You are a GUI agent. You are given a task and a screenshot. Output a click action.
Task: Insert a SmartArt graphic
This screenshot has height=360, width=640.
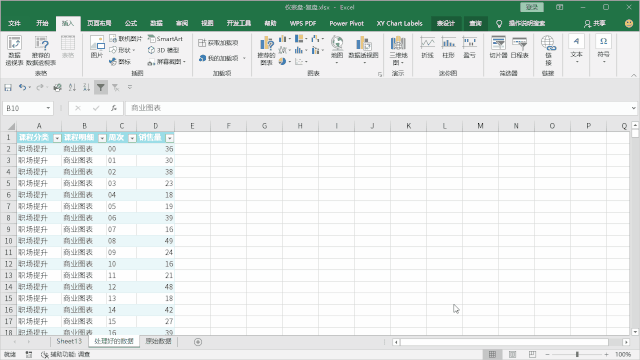click(165, 39)
